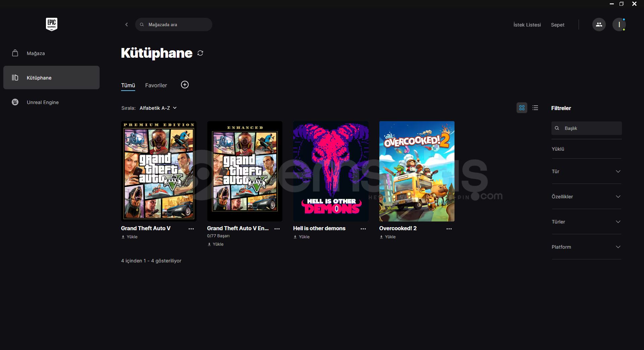Switch to grid view
This screenshot has height=350, width=644.
tap(522, 108)
